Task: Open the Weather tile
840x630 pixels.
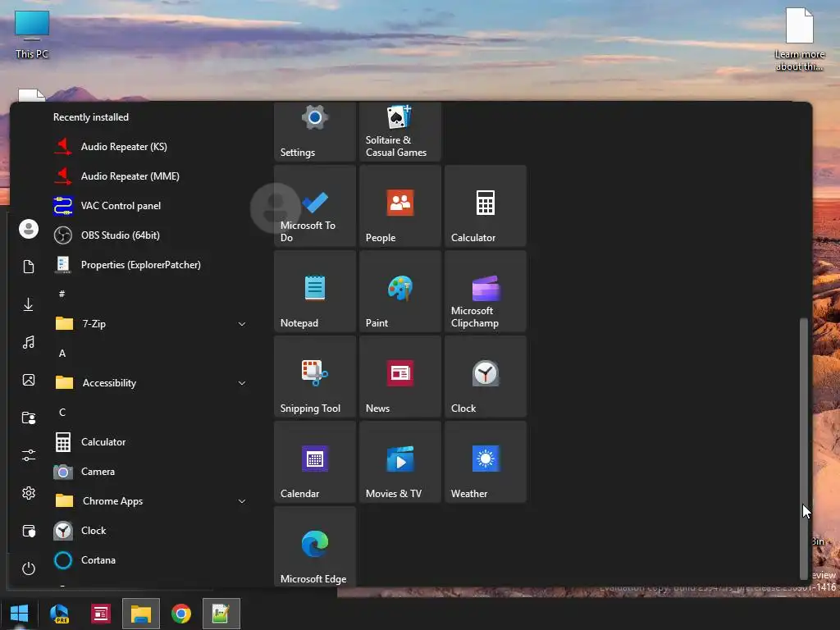Action: pos(486,461)
